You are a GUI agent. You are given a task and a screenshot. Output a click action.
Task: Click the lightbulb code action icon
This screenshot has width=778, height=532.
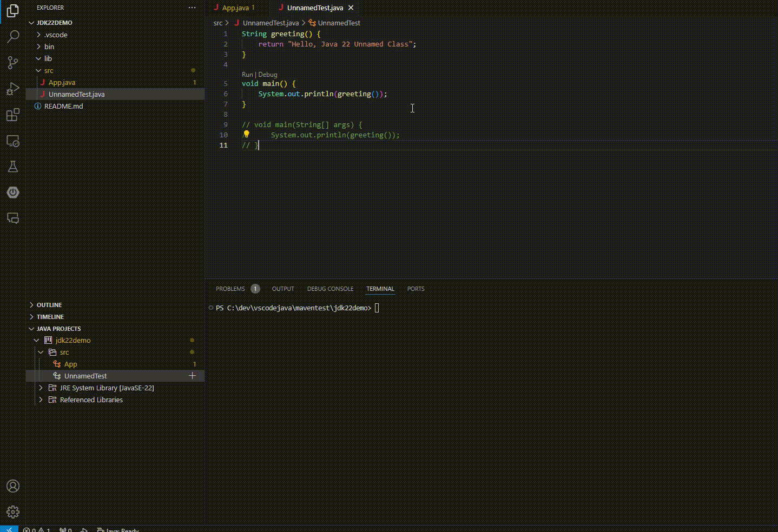(246, 134)
